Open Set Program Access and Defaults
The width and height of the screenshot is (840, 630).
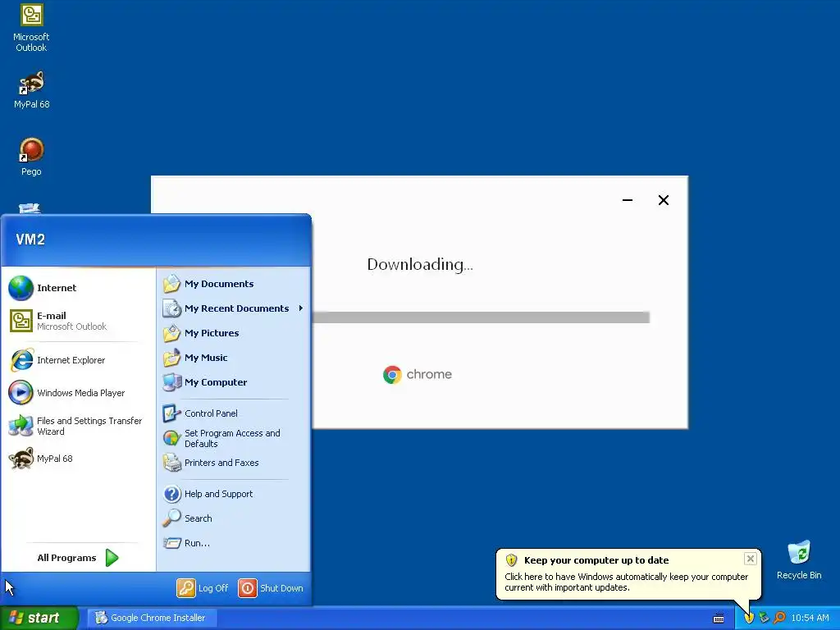(233, 438)
